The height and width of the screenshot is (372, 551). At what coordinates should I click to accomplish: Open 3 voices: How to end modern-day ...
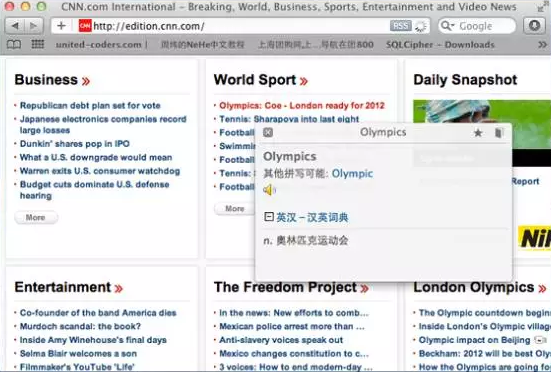tap(296, 367)
